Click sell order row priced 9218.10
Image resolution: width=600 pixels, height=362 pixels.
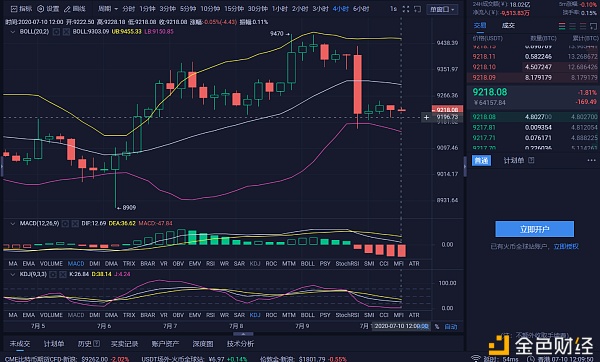click(x=533, y=67)
